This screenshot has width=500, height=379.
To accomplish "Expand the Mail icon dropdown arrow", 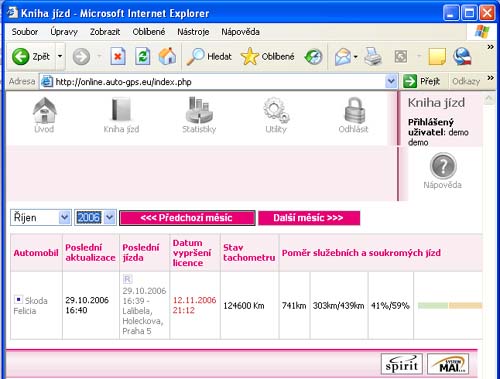I will [355, 57].
